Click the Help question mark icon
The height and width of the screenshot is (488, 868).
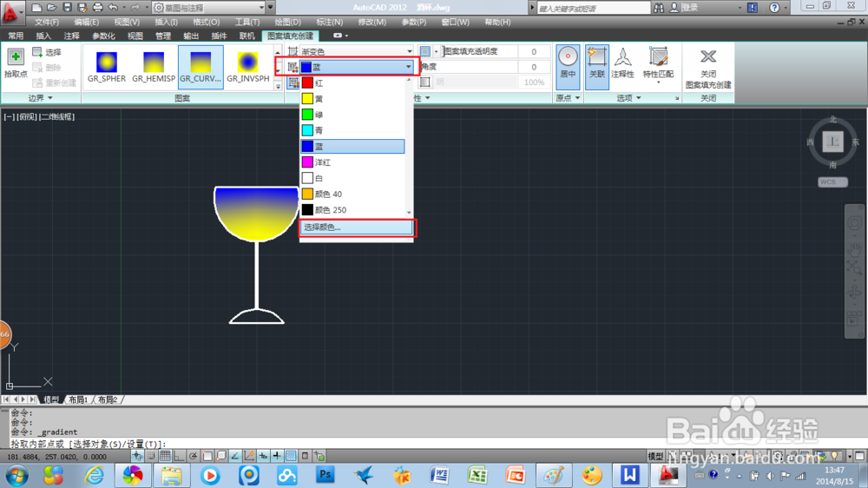[774, 8]
